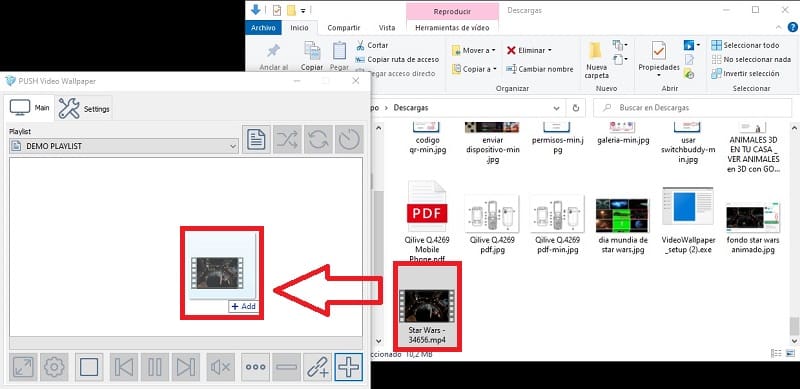The image size is (800, 389).
Task: Open the Mover a dropdown
Action: [x=473, y=51]
